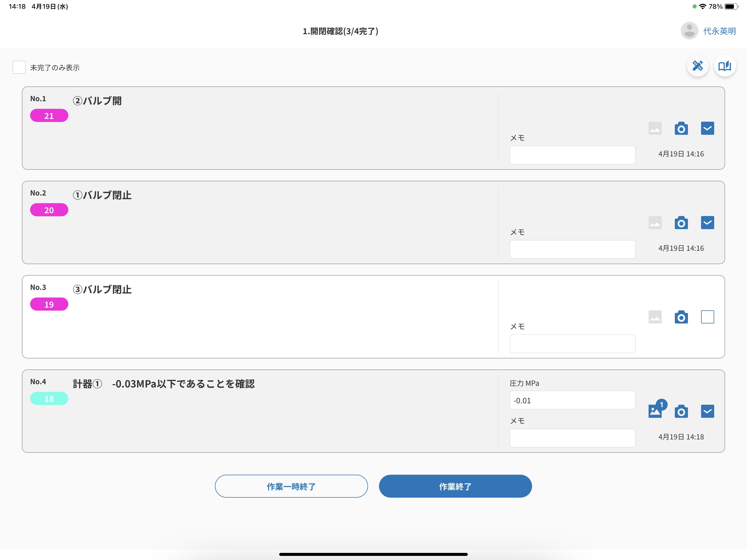Click memo field of No.3 ③バルブ閉止
The width and height of the screenshot is (747, 560).
[x=572, y=343]
